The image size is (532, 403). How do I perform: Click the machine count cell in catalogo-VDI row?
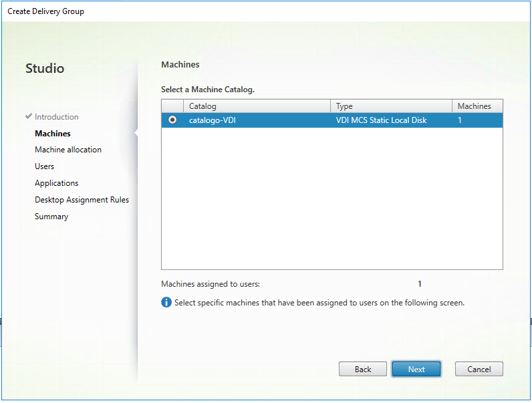pyautogui.click(x=460, y=120)
